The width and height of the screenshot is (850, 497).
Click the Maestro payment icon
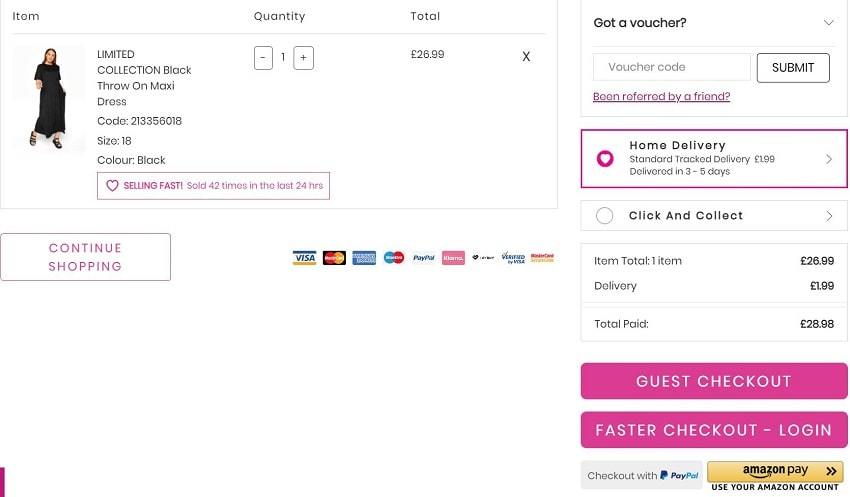394,258
